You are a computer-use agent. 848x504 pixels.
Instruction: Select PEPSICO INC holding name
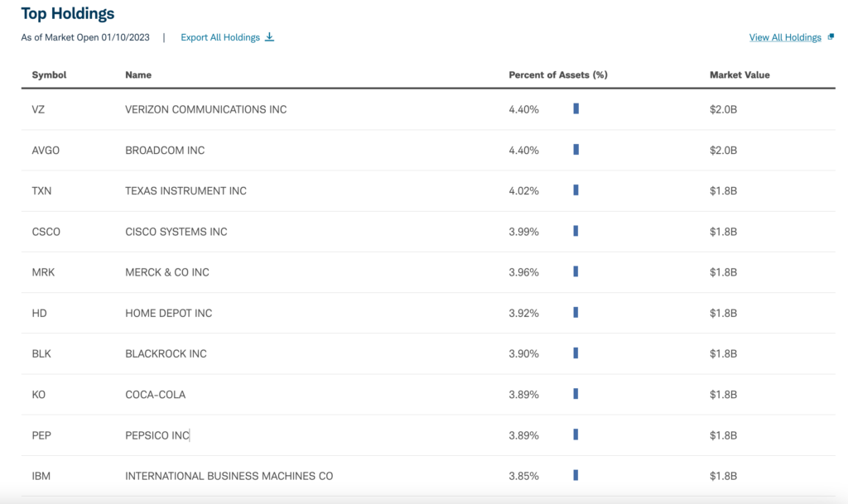[157, 435]
